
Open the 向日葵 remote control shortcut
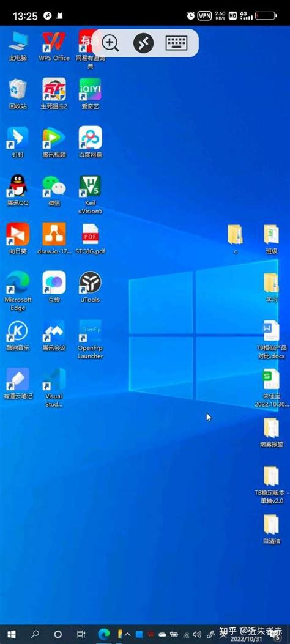pyautogui.click(x=18, y=239)
